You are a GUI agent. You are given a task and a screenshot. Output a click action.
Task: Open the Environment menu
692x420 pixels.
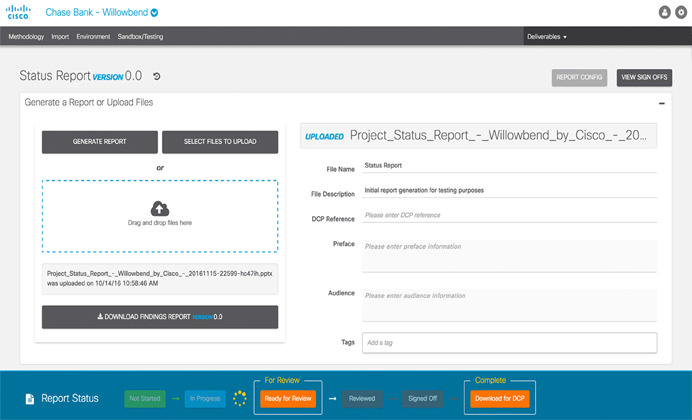click(x=93, y=37)
